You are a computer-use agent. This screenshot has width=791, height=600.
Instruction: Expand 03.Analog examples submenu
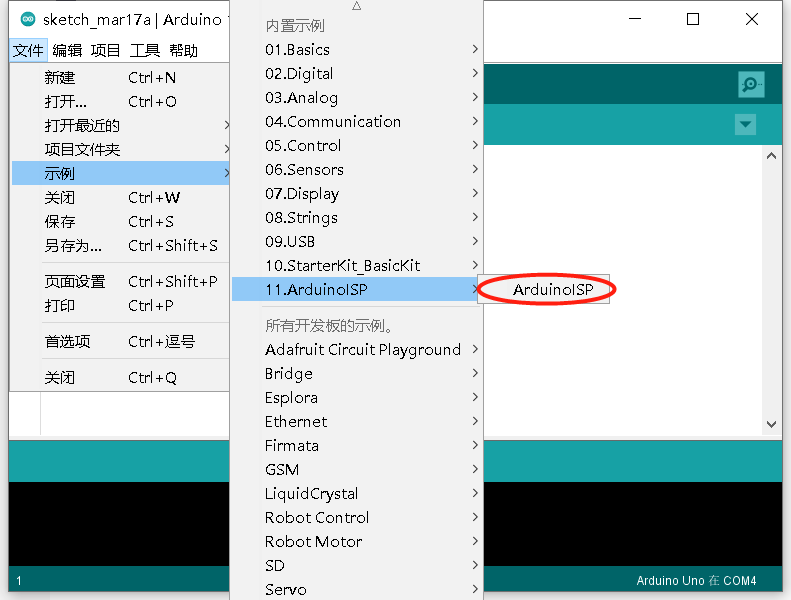tap(357, 97)
